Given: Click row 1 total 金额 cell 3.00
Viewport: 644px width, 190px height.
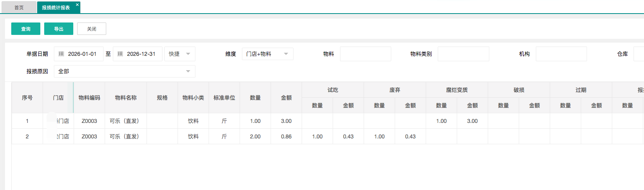Looking at the screenshot, I should 287,121.
